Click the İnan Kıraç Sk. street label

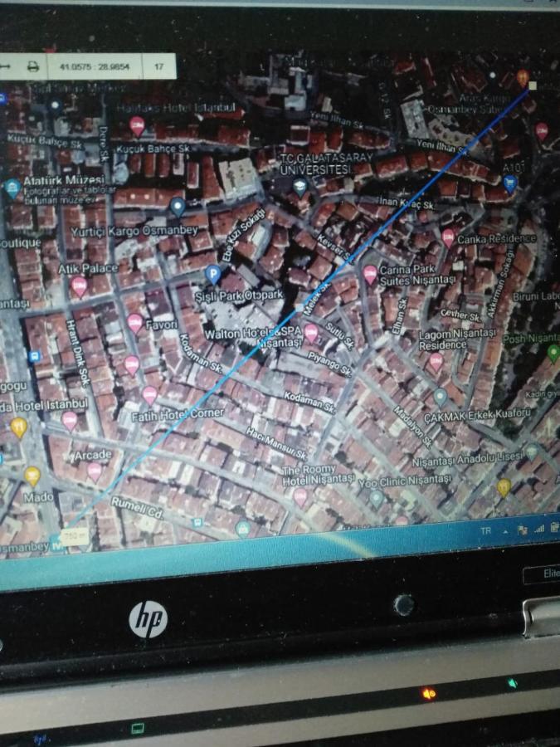(x=407, y=203)
